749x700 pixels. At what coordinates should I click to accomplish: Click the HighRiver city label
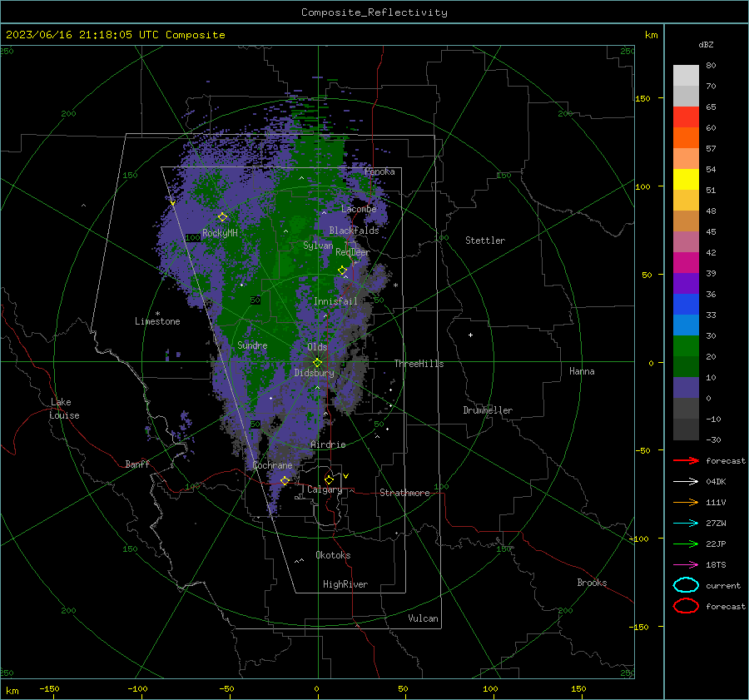pyautogui.click(x=345, y=584)
